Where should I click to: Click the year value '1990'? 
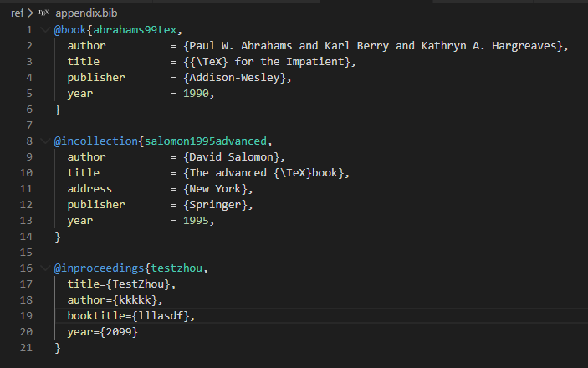click(196, 94)
